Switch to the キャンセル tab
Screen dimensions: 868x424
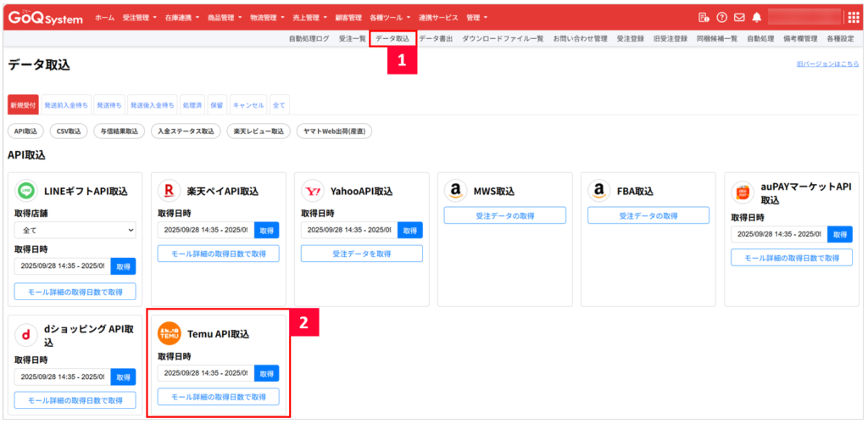pyautogui.click(x=249, y=105)
